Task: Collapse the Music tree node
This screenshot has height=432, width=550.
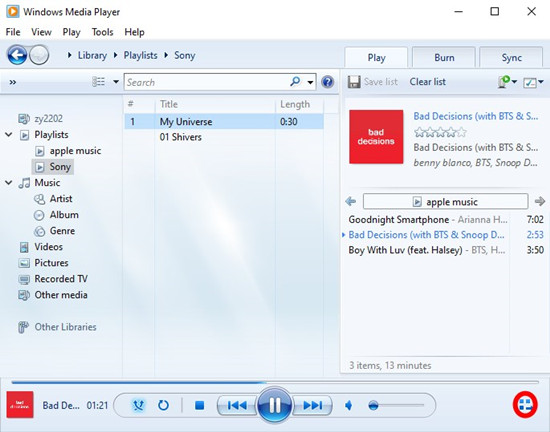Action: coord(9,183)
